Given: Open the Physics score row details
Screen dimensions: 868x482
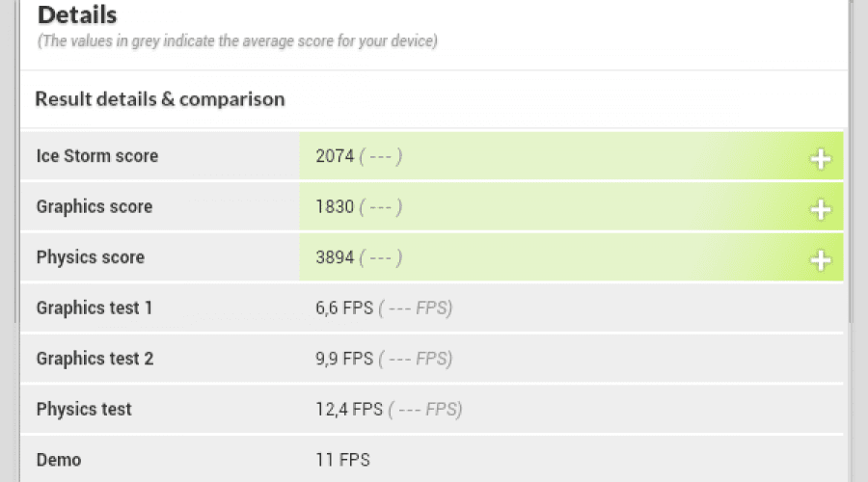Looking at the screenshot, I should click(432, 257).
